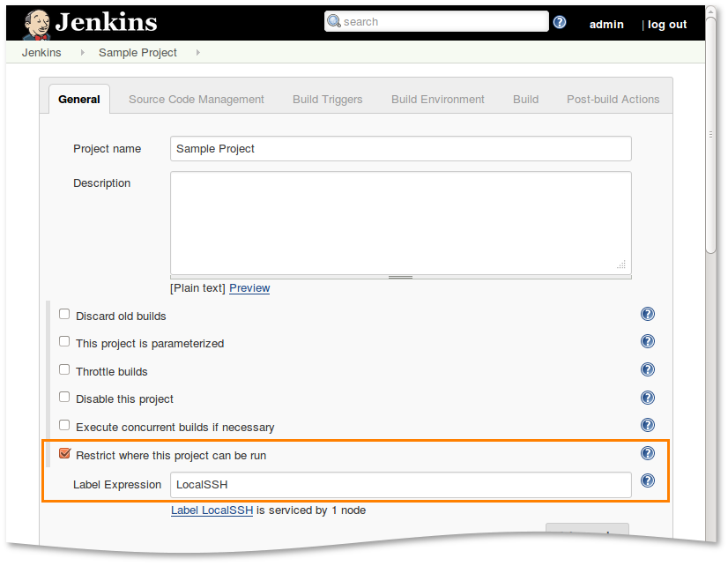Tick Disable this project checkbox
The width and height of the screenshot is (728, 566).
click(x=64, y=397)
